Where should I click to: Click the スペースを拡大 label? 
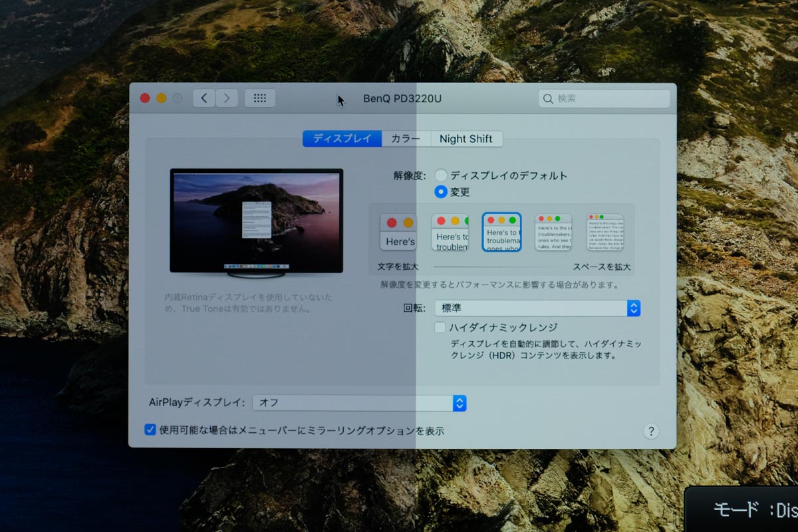(602, 267)
